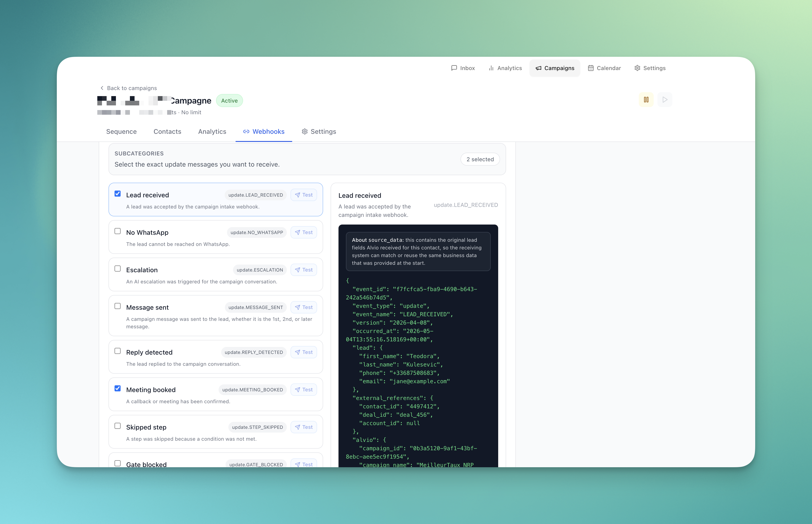Enable the Message sent checkbox

click(118, 306)
